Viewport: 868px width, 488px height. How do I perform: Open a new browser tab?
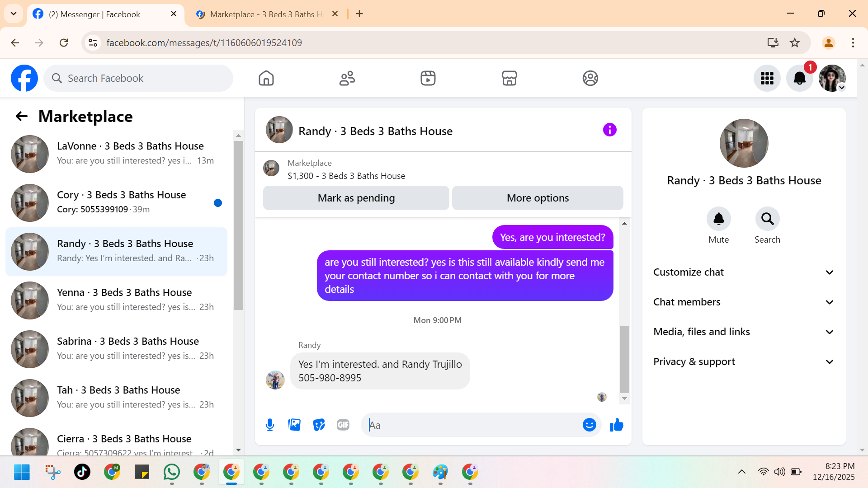click(359, 14)
